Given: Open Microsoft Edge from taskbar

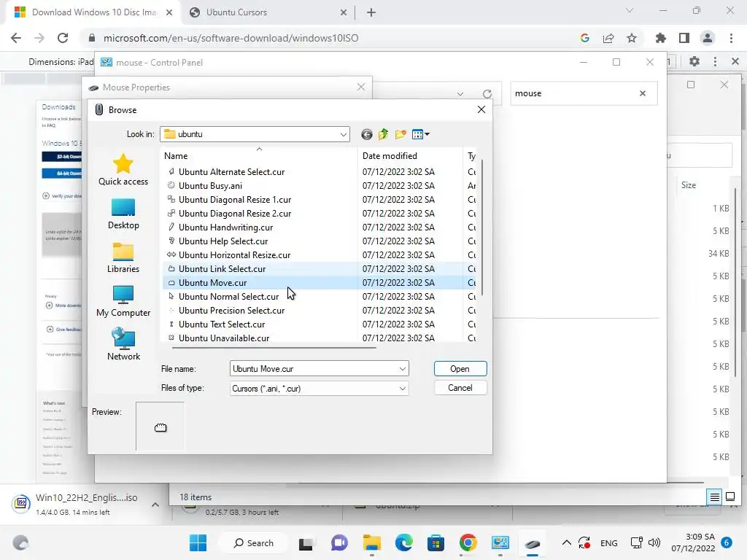Looking at the screenshot, I should point(403,542).
